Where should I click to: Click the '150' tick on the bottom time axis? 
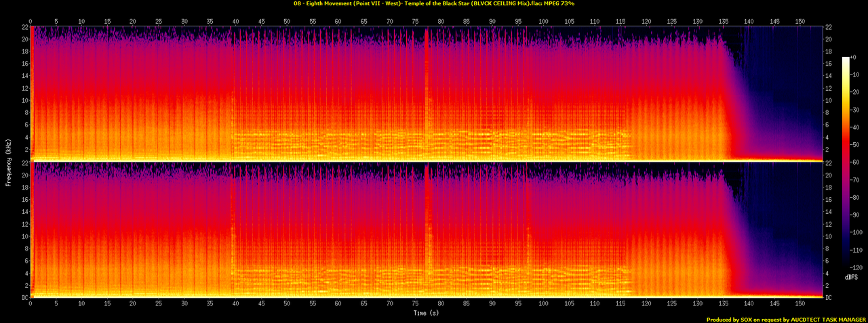click(x=800, y=303)
